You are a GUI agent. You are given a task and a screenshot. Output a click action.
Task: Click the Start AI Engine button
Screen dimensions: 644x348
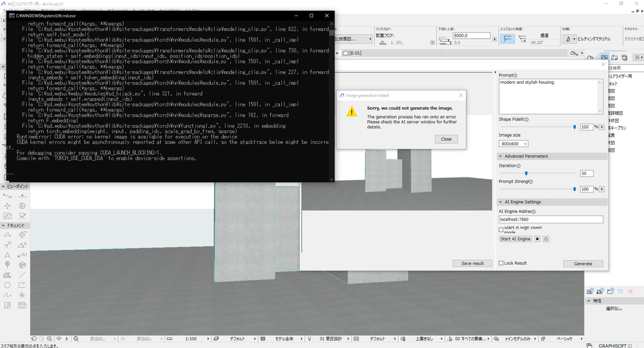pos(516,239)
